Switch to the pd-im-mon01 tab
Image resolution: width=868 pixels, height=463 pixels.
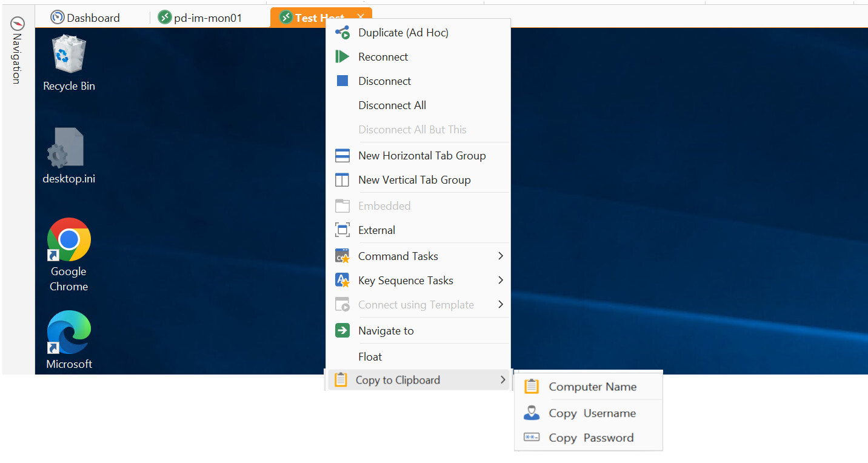(x=200, y=18)
